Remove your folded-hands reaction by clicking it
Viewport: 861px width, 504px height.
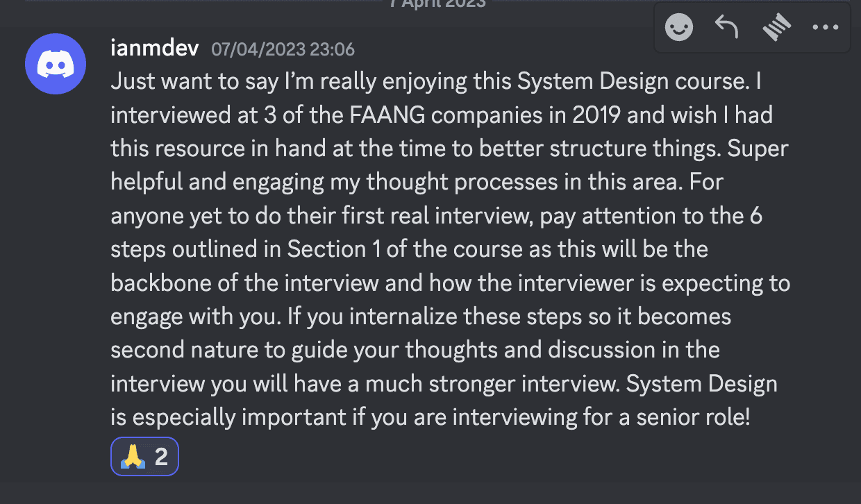144,456
